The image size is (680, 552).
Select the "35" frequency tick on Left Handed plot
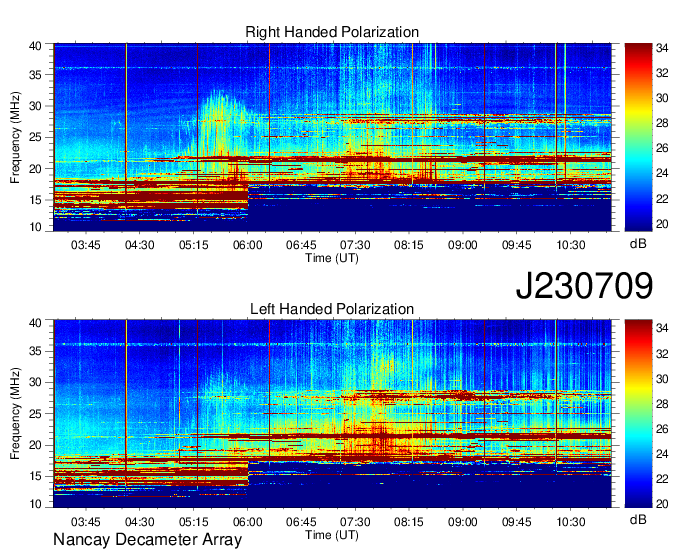point(35,351)
